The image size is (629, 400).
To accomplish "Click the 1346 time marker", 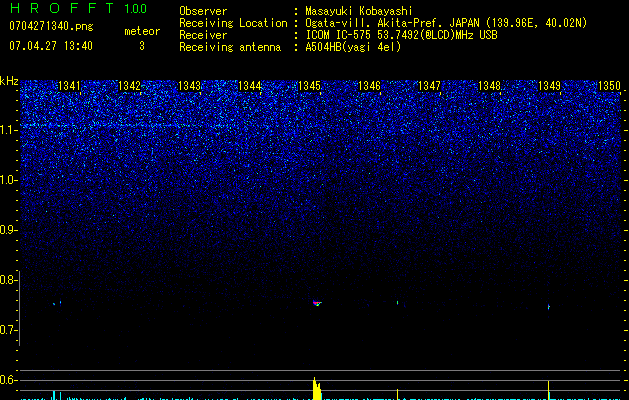I will (x=369, y=86).
